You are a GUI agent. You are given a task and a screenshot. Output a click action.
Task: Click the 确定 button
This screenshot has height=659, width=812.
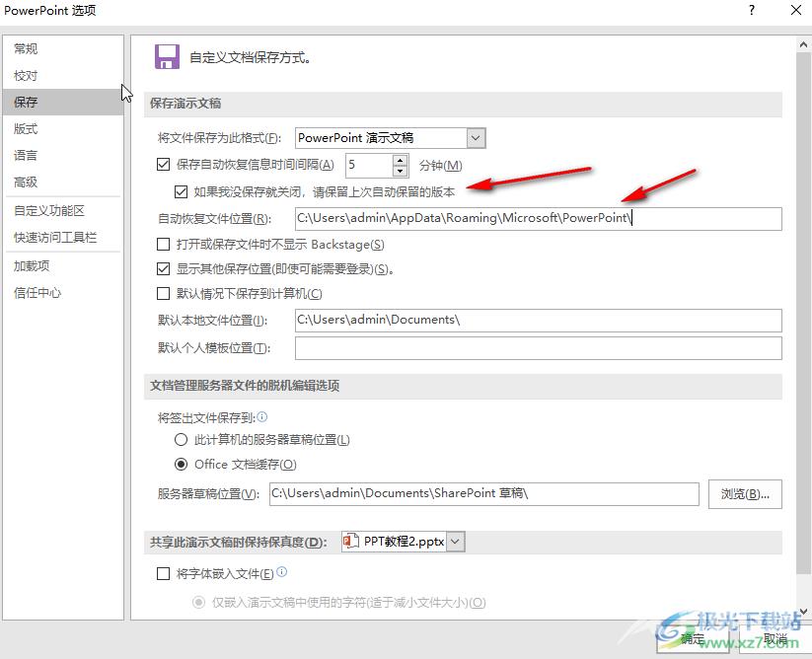pyautogui.click(x=693, y=639)
